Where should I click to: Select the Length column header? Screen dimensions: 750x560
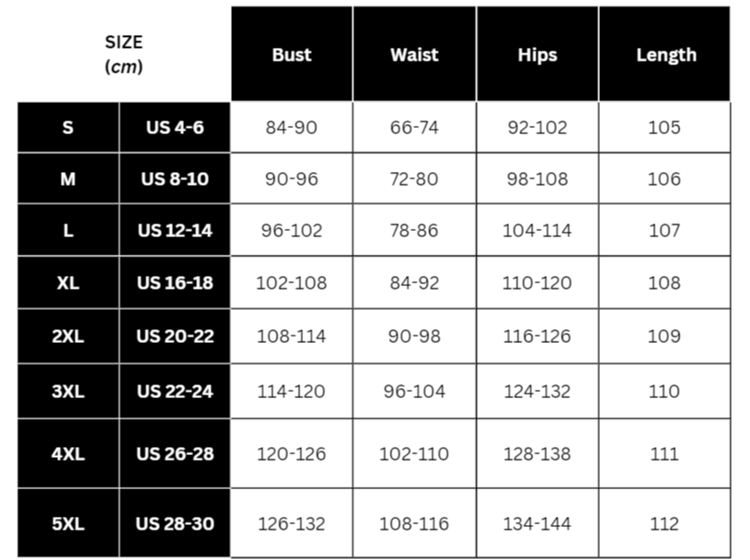pos(664,54)
